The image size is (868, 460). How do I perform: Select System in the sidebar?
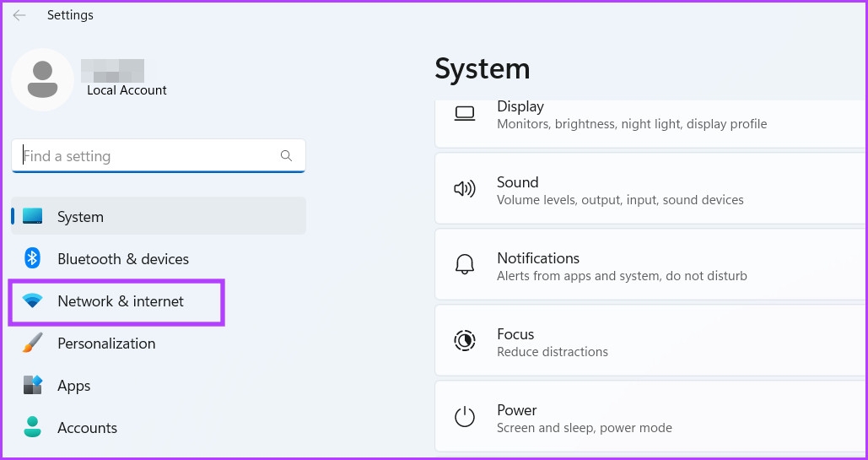(x=159, y=216)
